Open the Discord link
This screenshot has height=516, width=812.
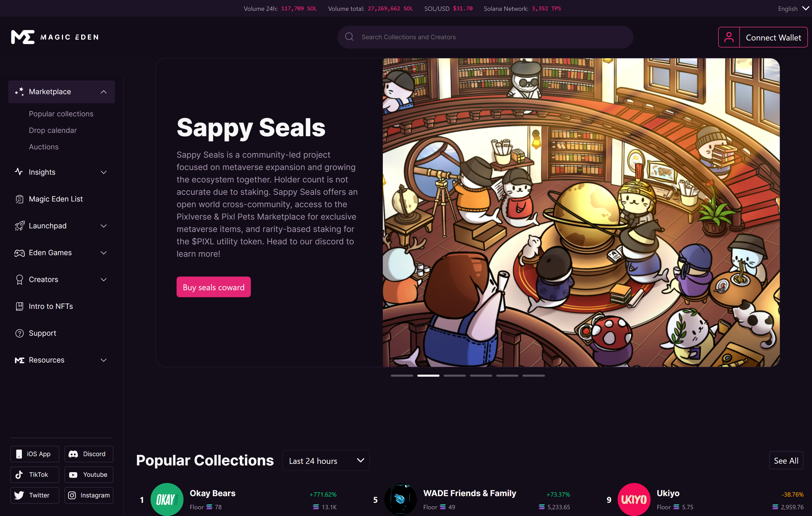[x=89, y=454]
